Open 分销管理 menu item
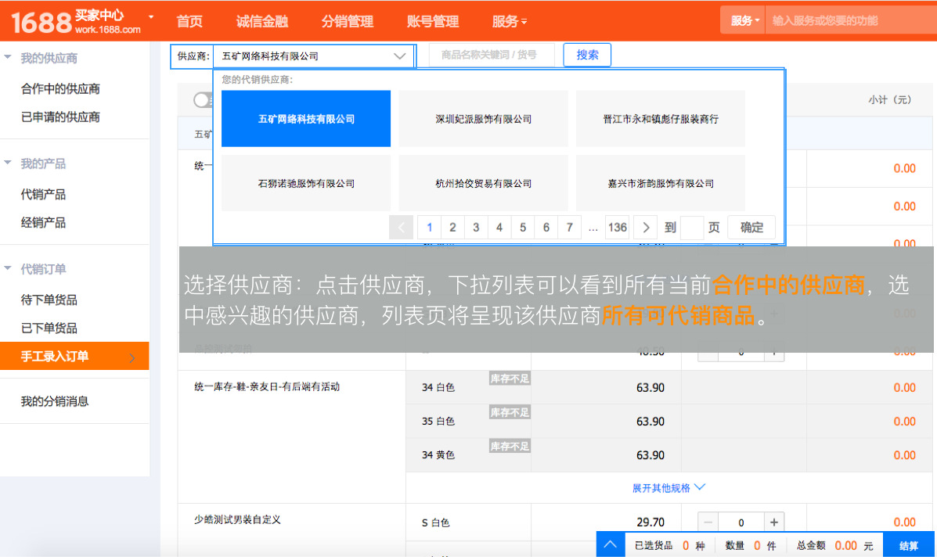This screenshot has height=560, width=937. click(348, 21)
